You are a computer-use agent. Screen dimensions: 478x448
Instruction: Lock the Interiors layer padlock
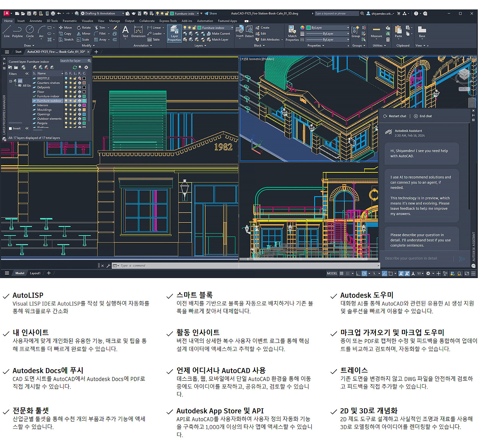75,105
